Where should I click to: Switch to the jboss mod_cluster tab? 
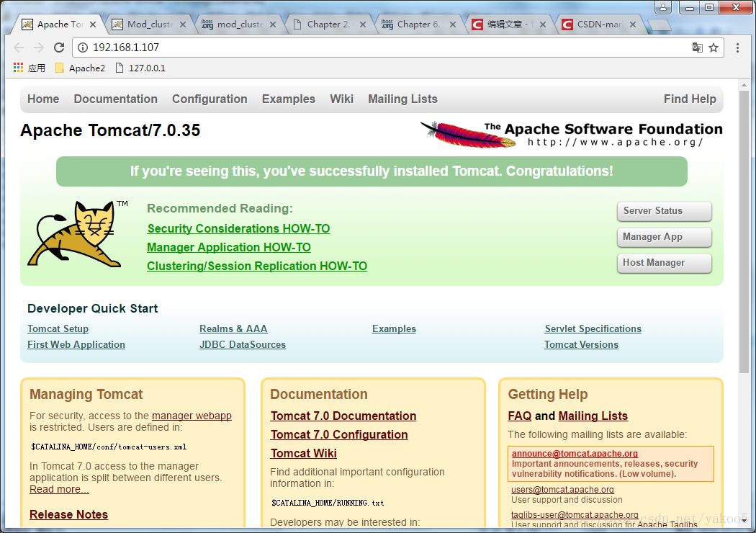[x=238, y=24]
